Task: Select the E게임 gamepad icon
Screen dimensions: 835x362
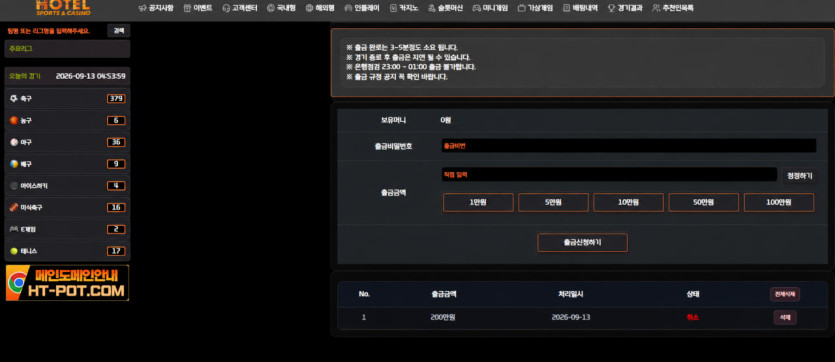Action: [14, 229]
